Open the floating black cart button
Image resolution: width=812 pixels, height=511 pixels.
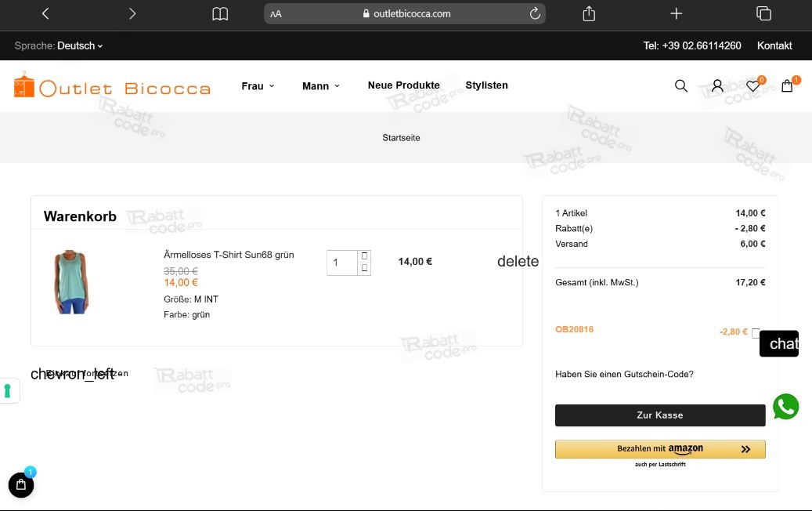tap(21, 484)
